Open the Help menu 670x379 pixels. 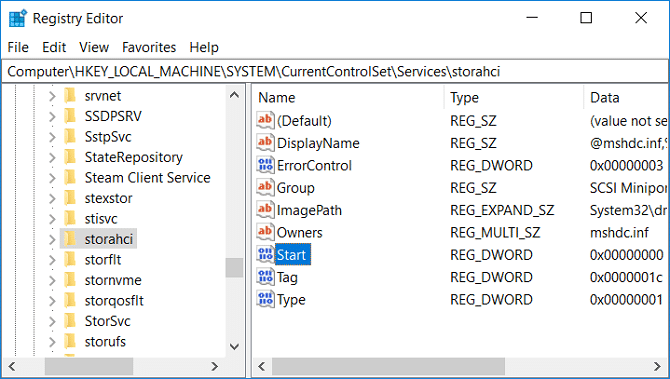pos(204,47)
